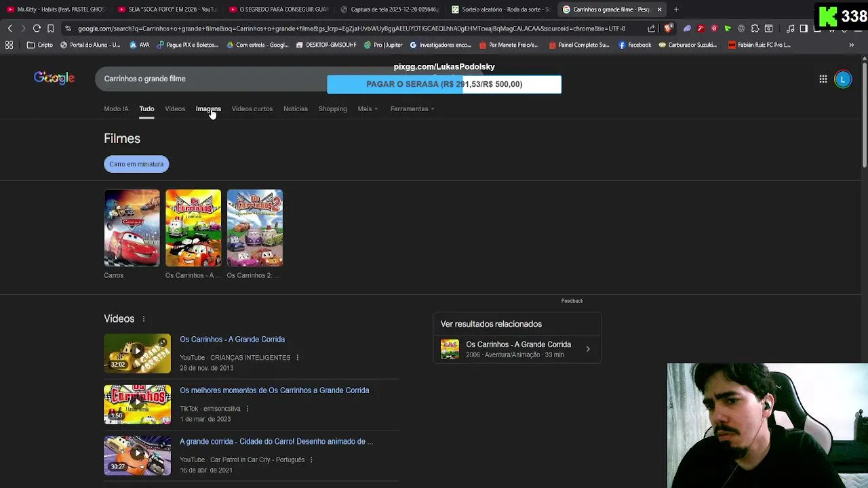Open the Investigadores enco... bookmark

(440, 45)
